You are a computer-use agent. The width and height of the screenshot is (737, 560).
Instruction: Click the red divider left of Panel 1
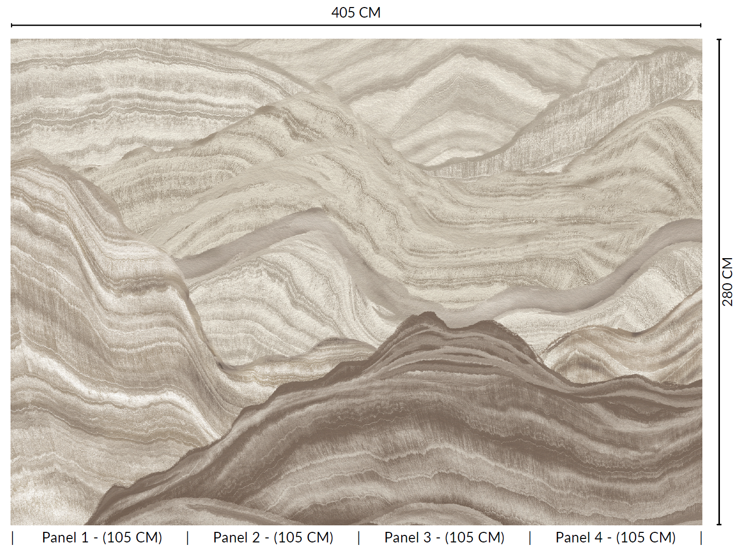click(13, 538)
